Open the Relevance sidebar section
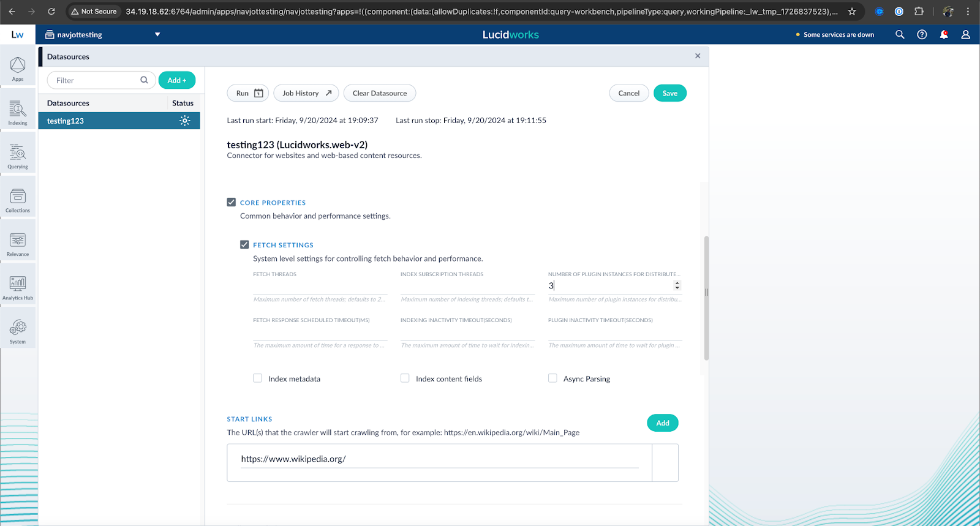Screen dimensions: 980x526 pos(18,244)
